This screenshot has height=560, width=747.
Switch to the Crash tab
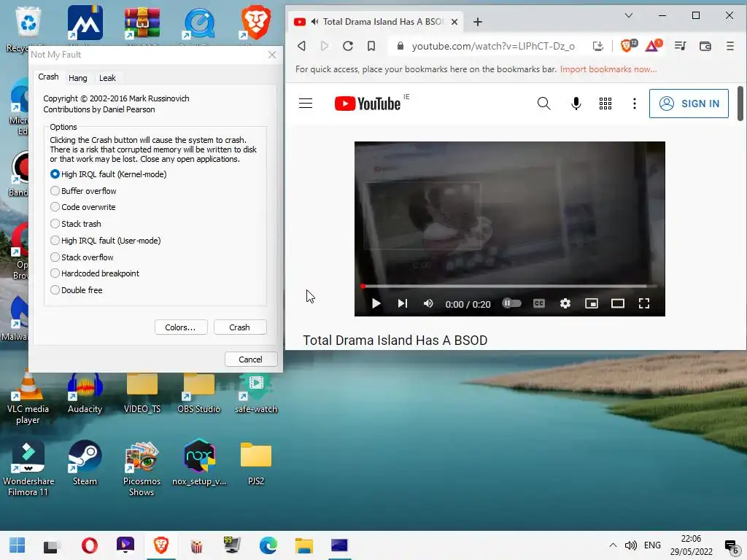coord(48,77)
